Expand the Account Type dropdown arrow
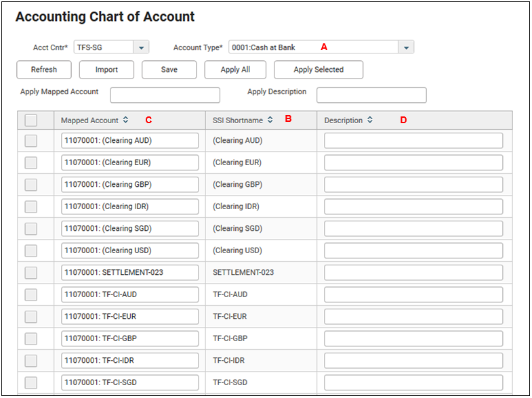Screen dimensions: 532x398 click(x=405, y=48)
